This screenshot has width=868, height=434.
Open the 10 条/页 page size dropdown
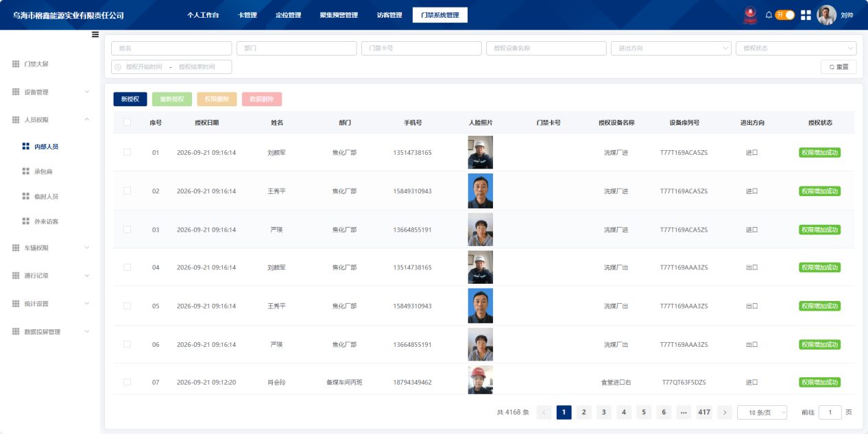click(762, 412)
